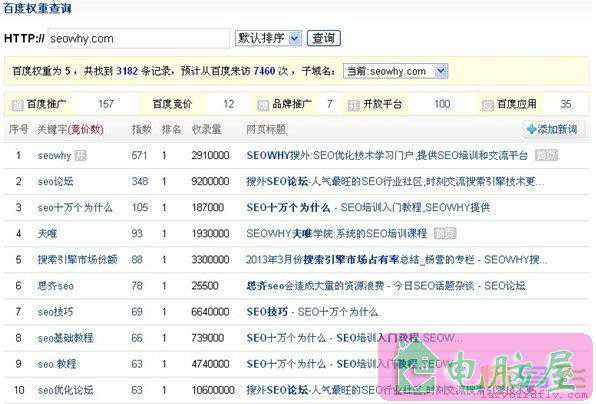Screen dimensions: 596x404
Task: Click the 百度推广 icon
Action: tap(17, 105)
